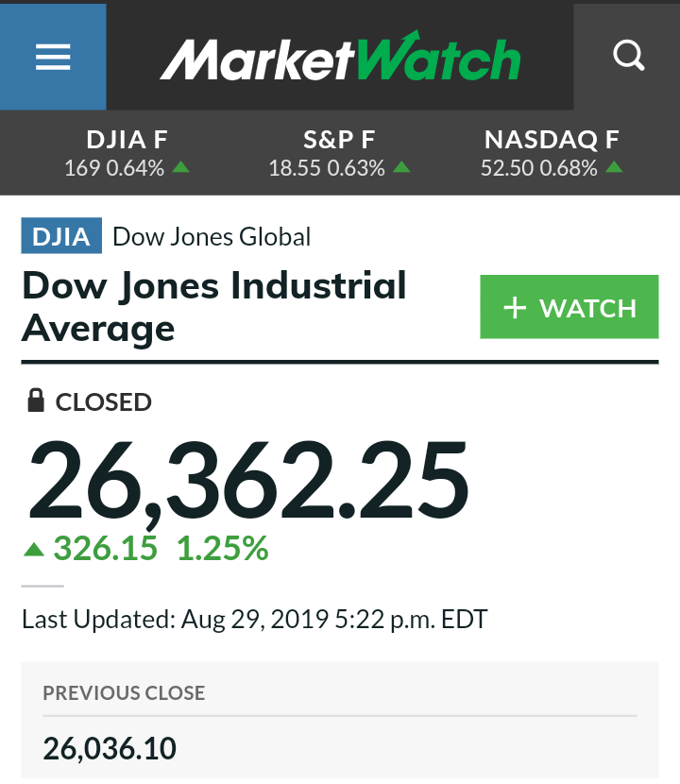Click the green arrow beside NASDAQ F
Viewport: 680px width, 784px height.
click(x=614, y=168)
